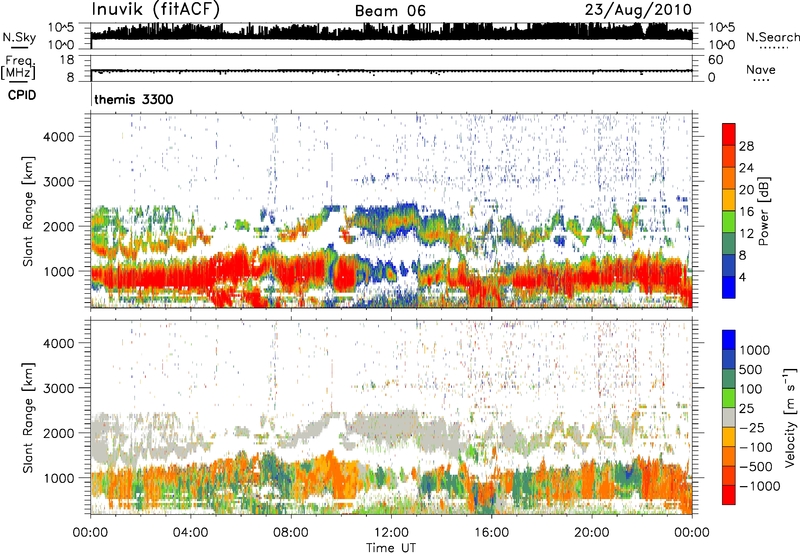Click the 'Inuvik (fitACF)' plot title

(x=156, y=10)
